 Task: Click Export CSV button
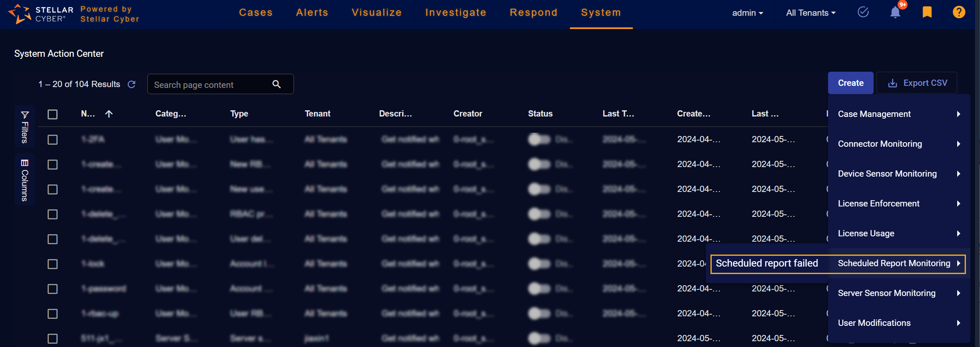point(917,83)
